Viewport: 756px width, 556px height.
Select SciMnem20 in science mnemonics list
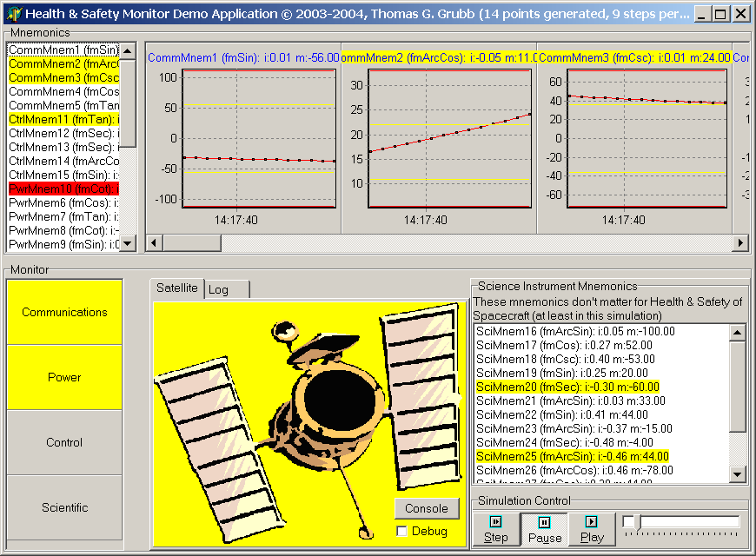click(x=567, y=387)
